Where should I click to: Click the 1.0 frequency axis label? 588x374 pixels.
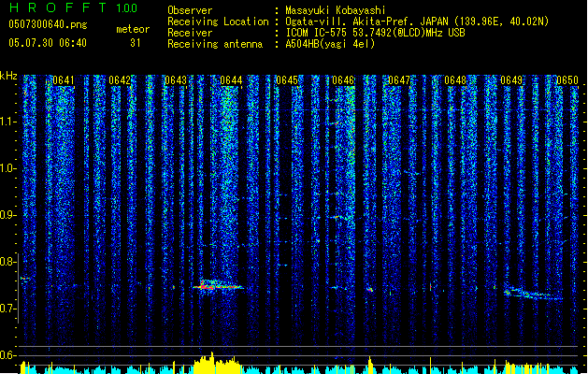(x=7, y=168)
